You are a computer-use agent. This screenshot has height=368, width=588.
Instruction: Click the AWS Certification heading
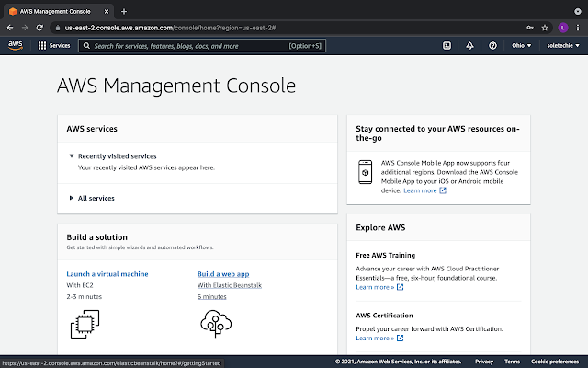(x=384, y=316)
